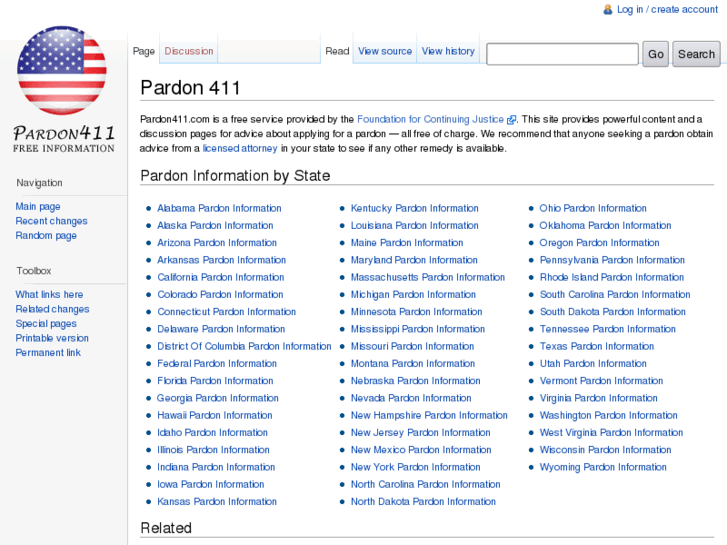Open New Hampshire Pardon Information

[429, 415]
